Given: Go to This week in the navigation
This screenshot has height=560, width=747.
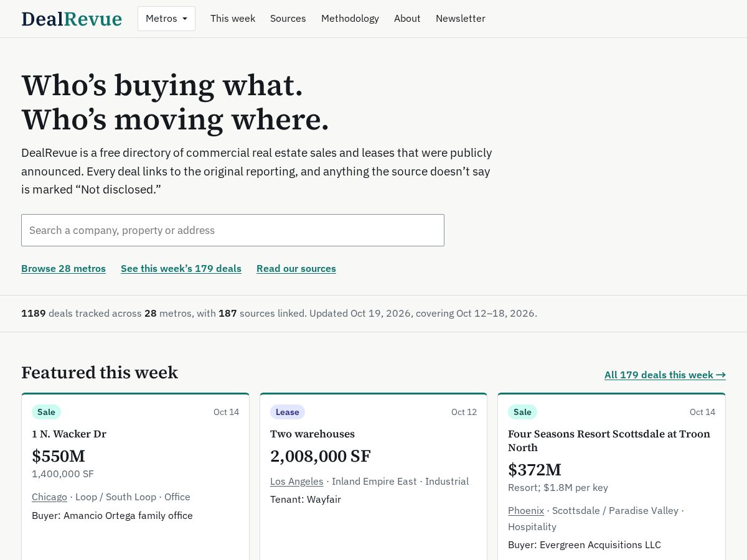Looking at the screenshot, I should 233,19.
